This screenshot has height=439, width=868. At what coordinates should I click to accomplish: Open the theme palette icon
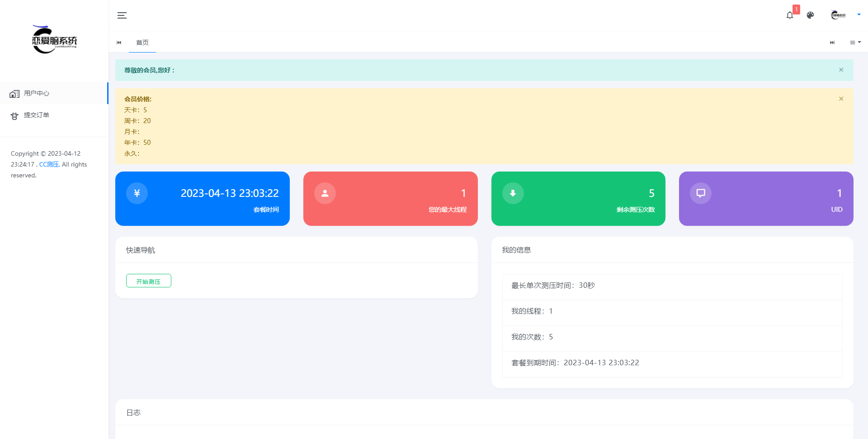[810, 15]
